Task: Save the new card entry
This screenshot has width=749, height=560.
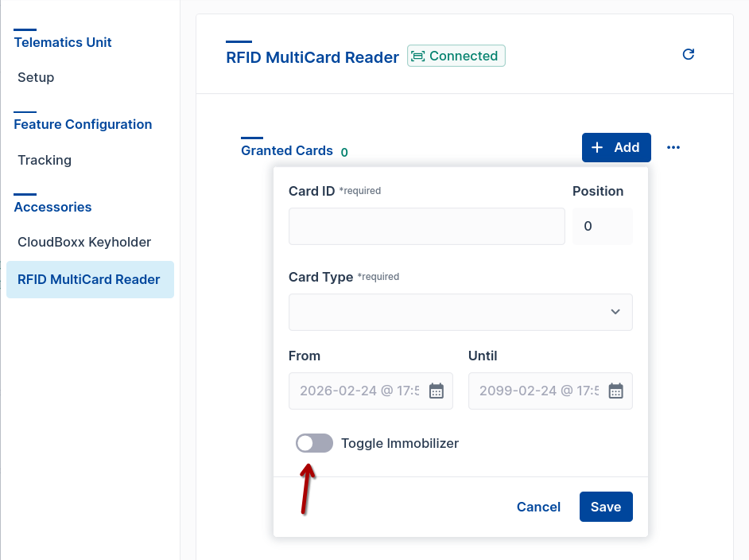Action: pyautogui.click(x=606, y=507)
